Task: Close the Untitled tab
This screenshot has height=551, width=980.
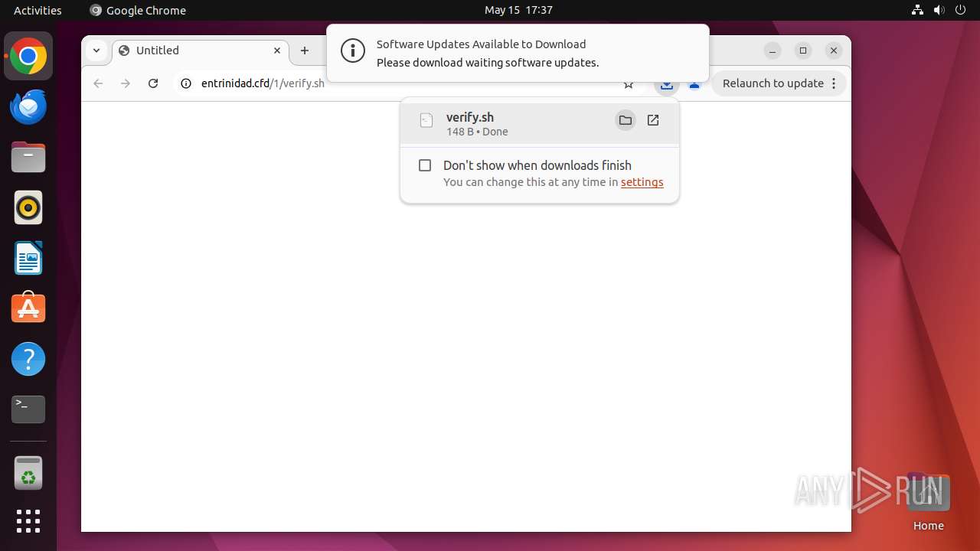Action: click(277, 51)
